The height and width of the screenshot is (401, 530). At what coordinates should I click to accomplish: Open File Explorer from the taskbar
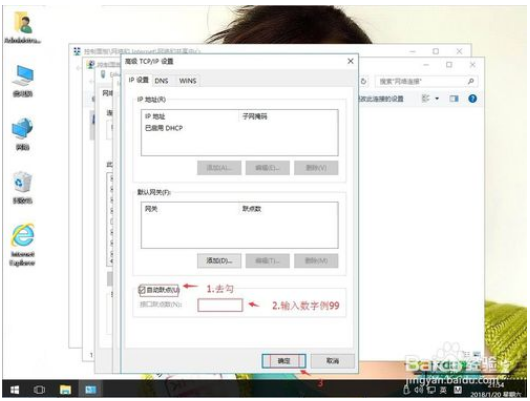(x=65, y=390)
